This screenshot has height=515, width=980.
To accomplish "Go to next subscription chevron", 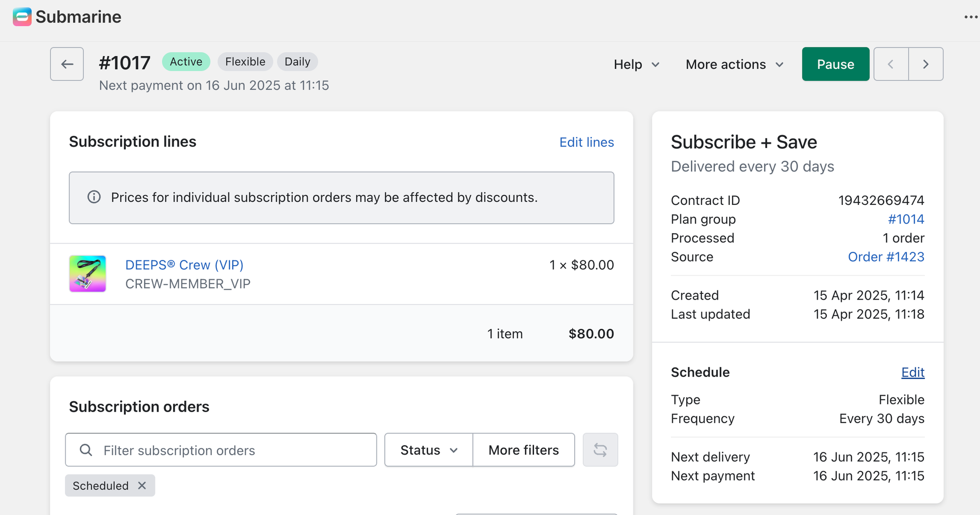I will [x=926, y=64].
